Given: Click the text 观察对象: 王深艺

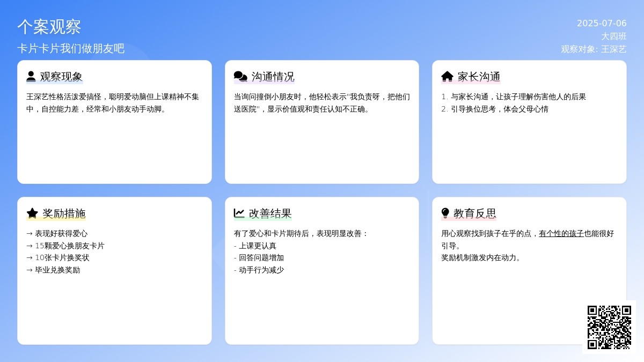Looking at the screenshot, I should click(594, 49).
